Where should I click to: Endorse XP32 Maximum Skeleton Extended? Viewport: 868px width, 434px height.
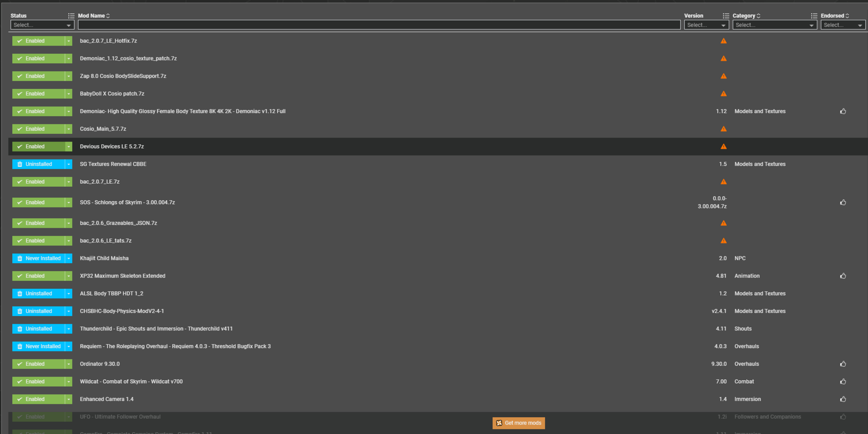click(x=843, y=276)
